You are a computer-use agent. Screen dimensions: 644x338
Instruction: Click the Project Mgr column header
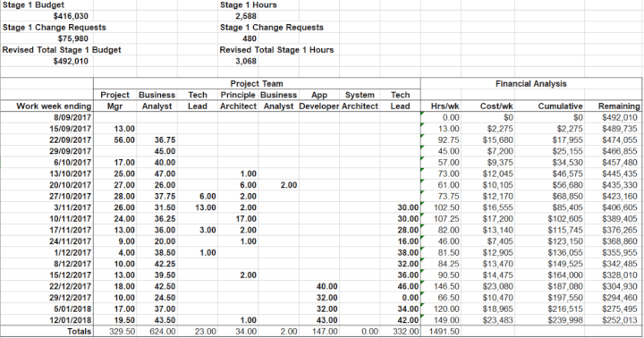(x=114, y=100)
